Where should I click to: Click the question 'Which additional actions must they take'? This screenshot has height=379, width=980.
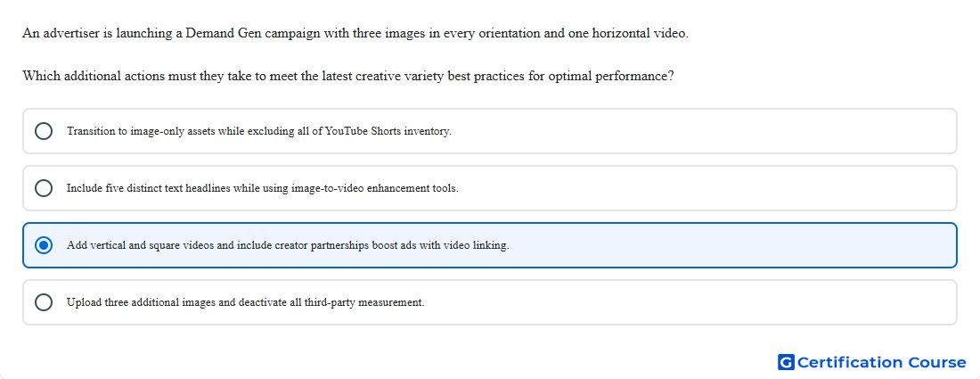[x=348, y=77]
